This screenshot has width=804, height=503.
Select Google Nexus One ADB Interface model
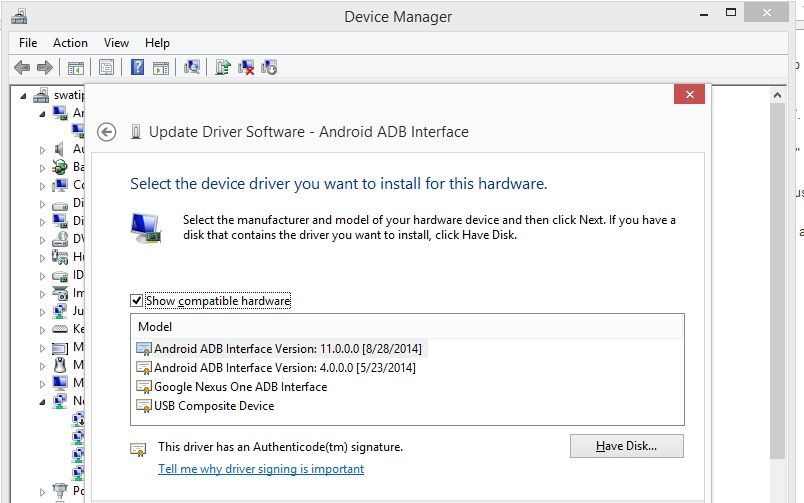[x=240, y=387]
